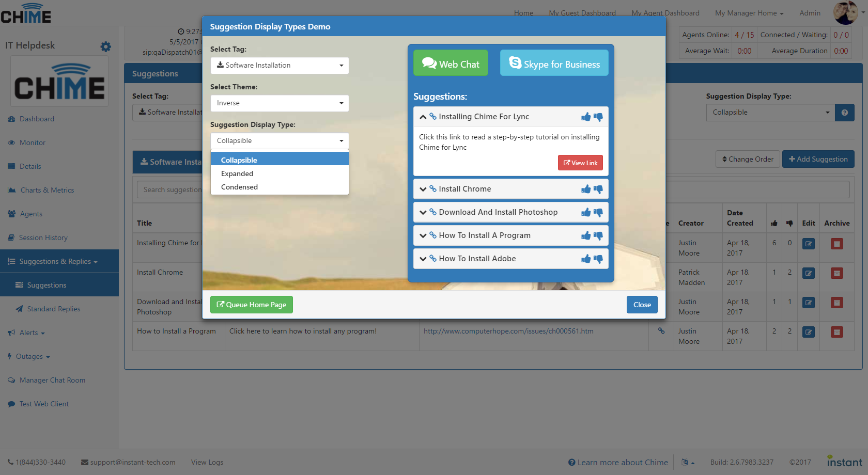Click the support@instant-tech.com email link
This screenshot has width=868, height=475.
point(128,462)
